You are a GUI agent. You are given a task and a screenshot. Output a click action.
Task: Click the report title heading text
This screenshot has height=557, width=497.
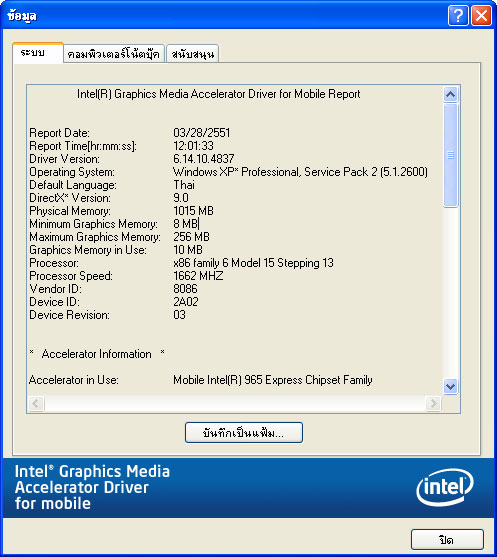tap(218, 94)
